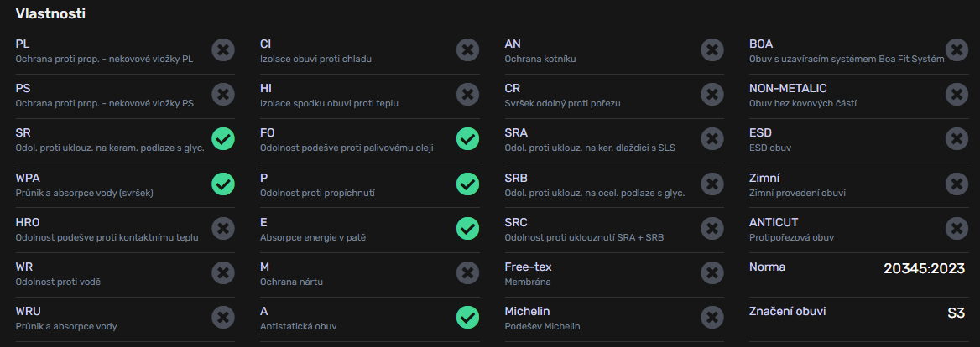Click the X icon beside BOA
980x347 pixels.
pyautogui.click(x=957, y=49)
